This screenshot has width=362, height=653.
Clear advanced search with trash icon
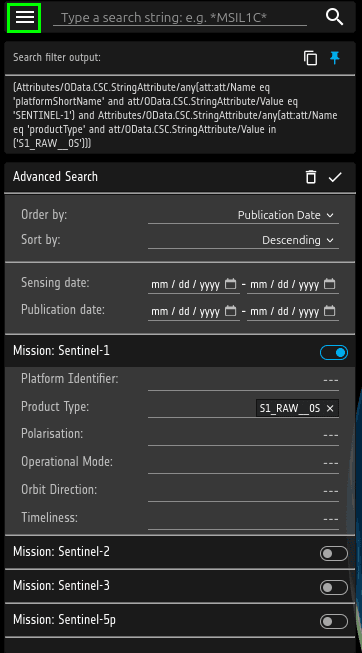click(x=311, y=177)
